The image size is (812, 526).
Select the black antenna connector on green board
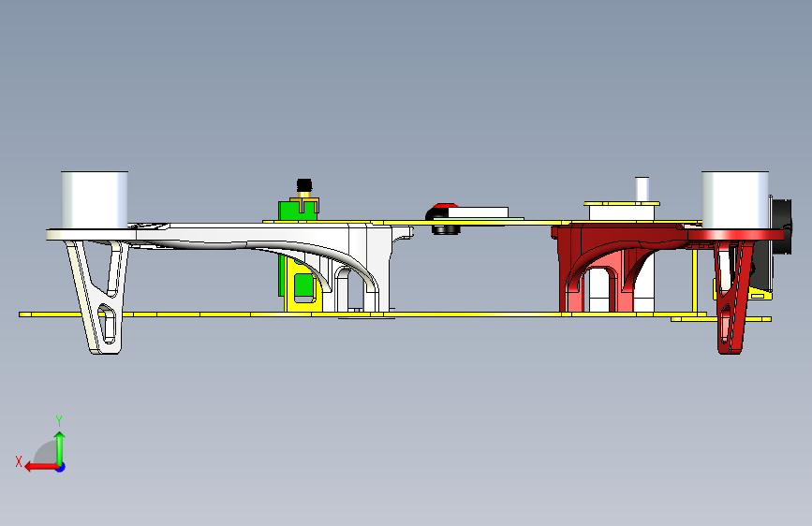[x=304, y=185]
